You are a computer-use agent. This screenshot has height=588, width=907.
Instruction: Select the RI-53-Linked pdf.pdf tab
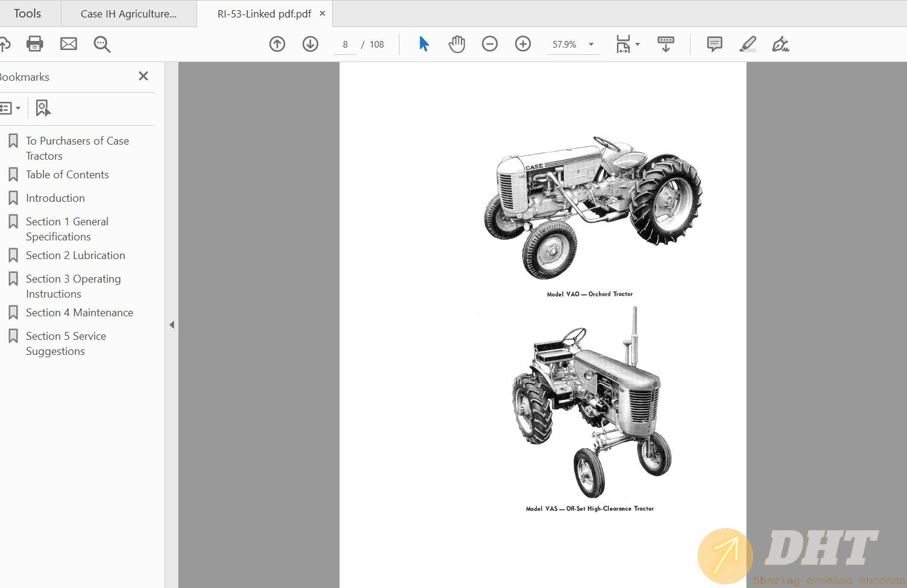coord(264,14)
